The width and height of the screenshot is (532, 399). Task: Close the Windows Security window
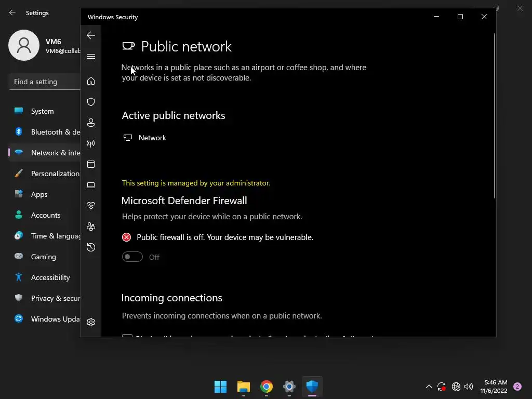coord(484,17)
